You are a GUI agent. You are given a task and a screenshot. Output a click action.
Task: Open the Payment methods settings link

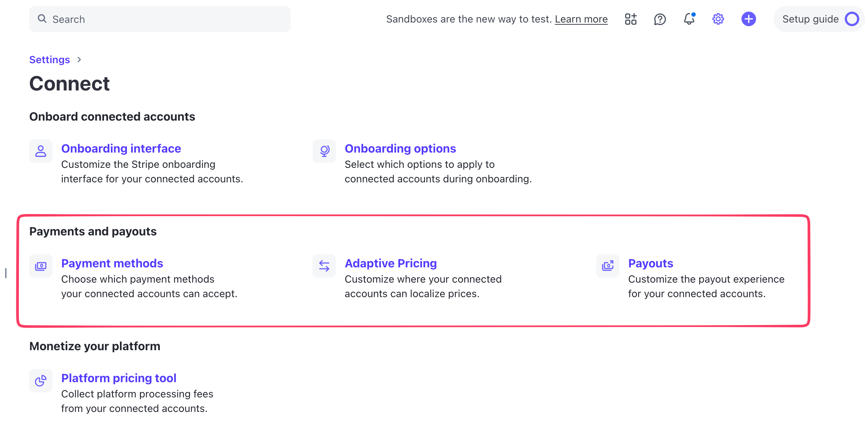[x=112, y=263]
